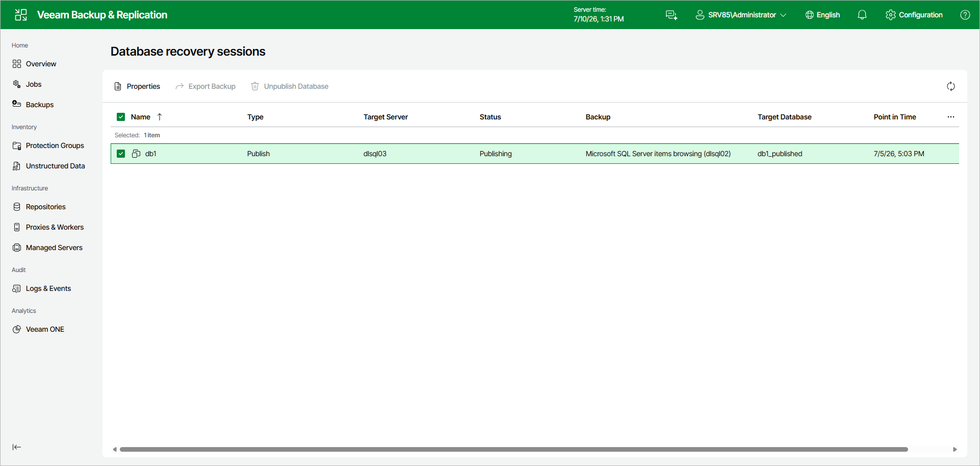Click the Unstructured Data icon
The image size is (980, 466).
(17, 166)
